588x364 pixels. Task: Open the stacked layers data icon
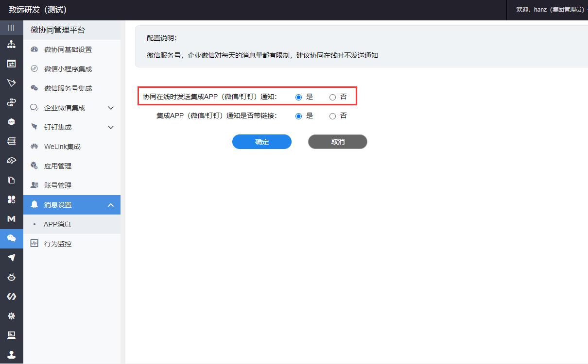[x=11, y=141]
